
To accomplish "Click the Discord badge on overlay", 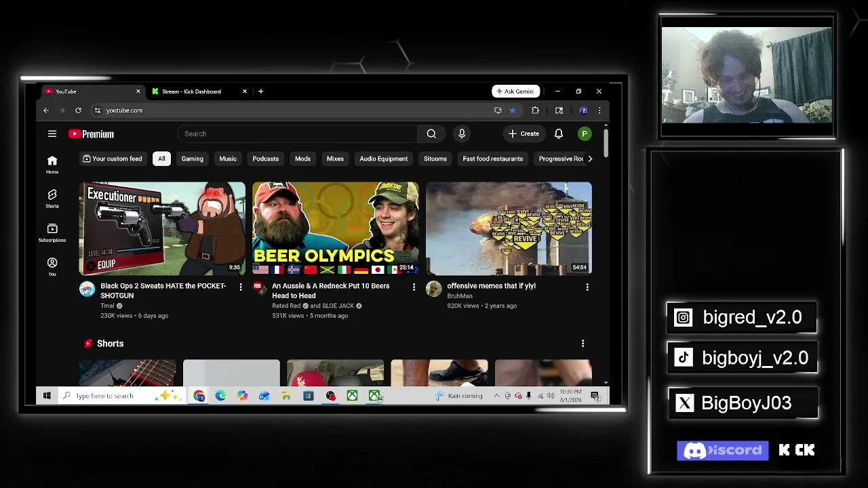I will click(723, 451).
